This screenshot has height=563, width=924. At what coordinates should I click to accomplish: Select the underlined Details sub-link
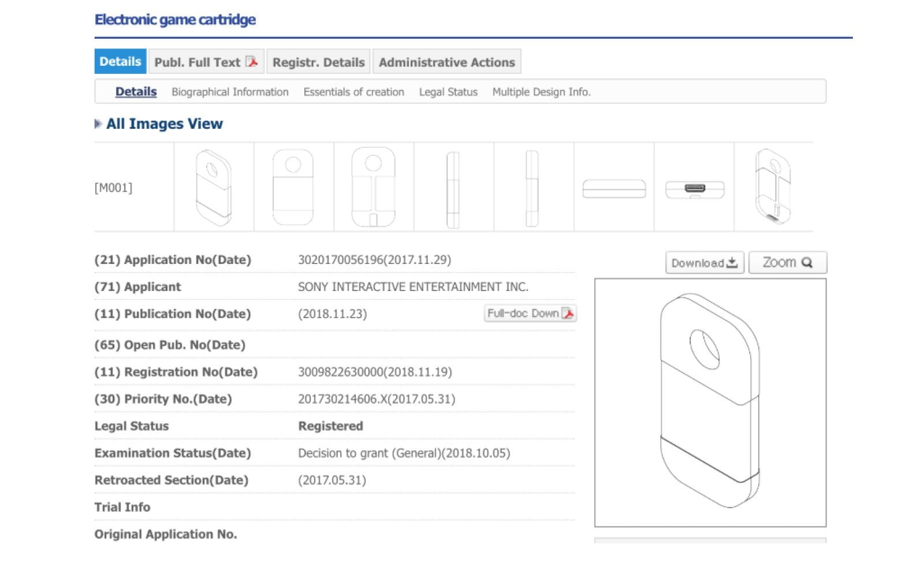(136, 92)
